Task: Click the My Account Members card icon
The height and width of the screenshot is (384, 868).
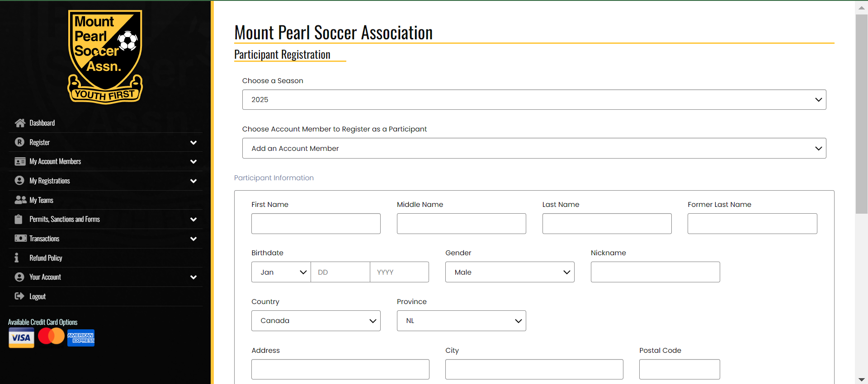Action: tap(20, 161)
